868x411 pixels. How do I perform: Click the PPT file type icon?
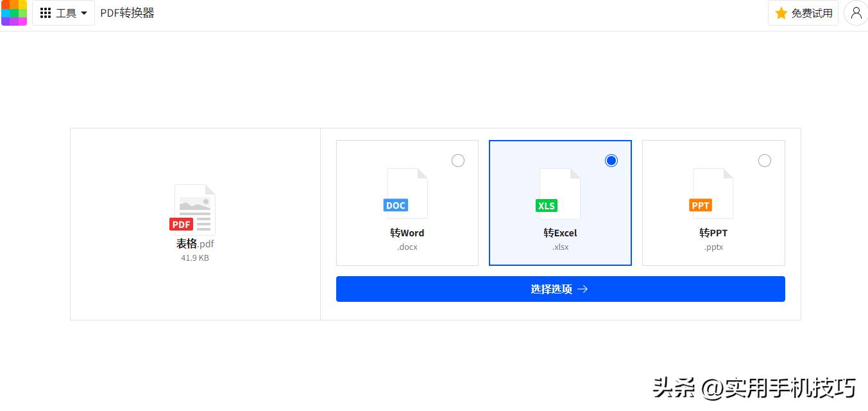(x=711, y=193)
